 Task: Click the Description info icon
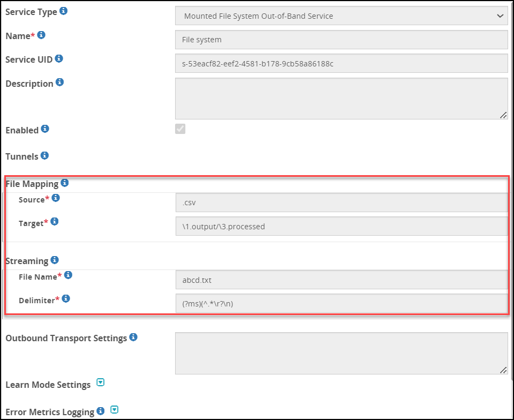click(x=59, y=82)
